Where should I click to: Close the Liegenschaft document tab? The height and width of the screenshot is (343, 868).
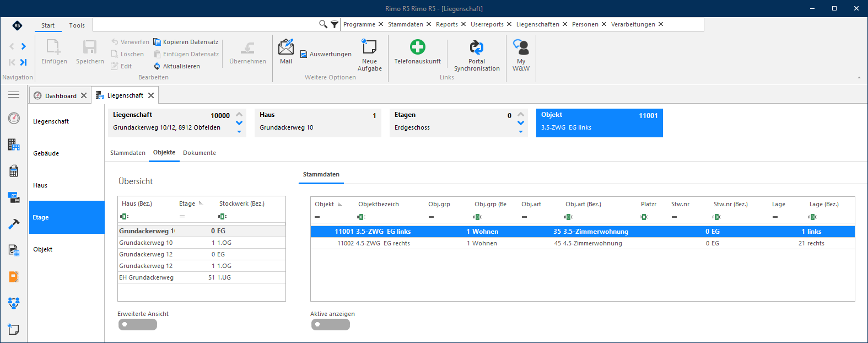tap(151, 95)
